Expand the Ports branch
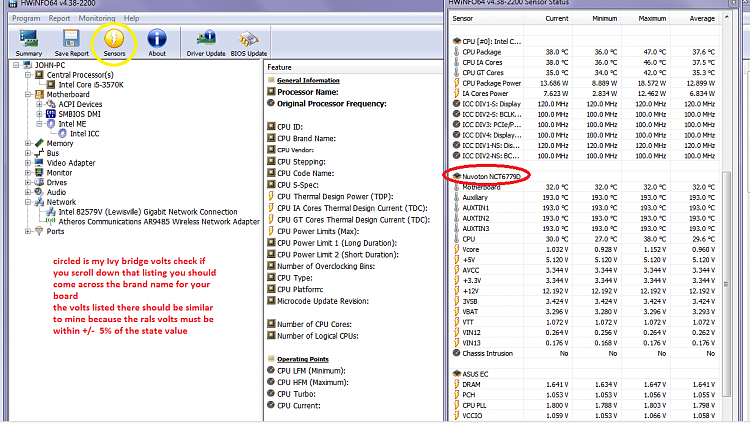The width and height of the screenshot is (750, 423). (x=28, y=231)
